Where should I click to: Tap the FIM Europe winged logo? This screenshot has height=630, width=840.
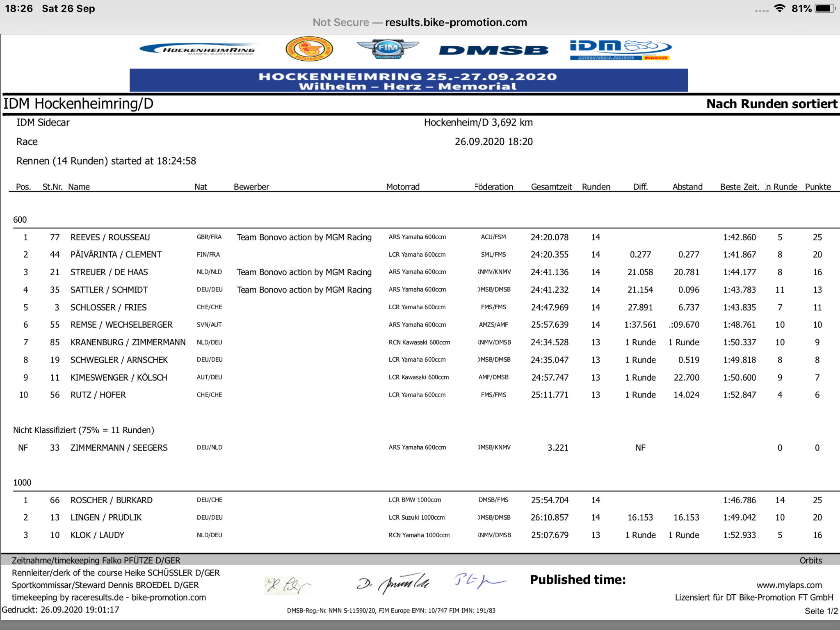[x=388, y=49]
